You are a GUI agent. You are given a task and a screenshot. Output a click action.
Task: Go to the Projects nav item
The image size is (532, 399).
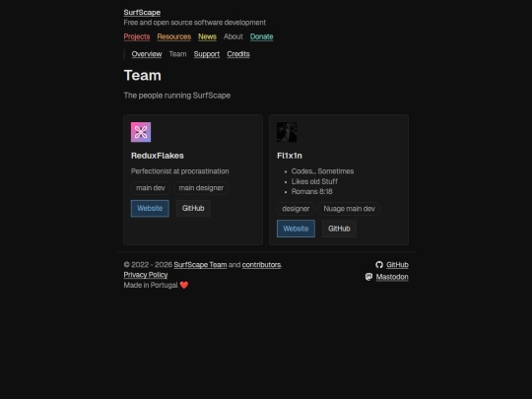coord(137,36)
